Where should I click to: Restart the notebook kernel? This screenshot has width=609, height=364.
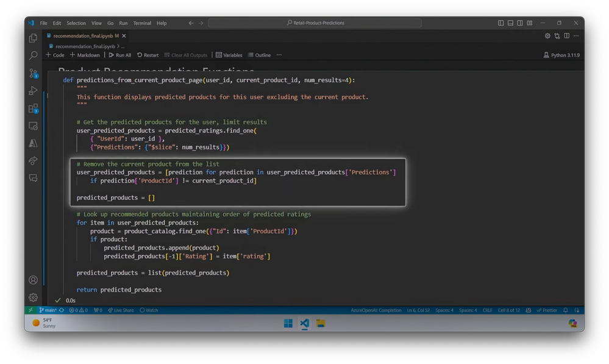(148, 55)
